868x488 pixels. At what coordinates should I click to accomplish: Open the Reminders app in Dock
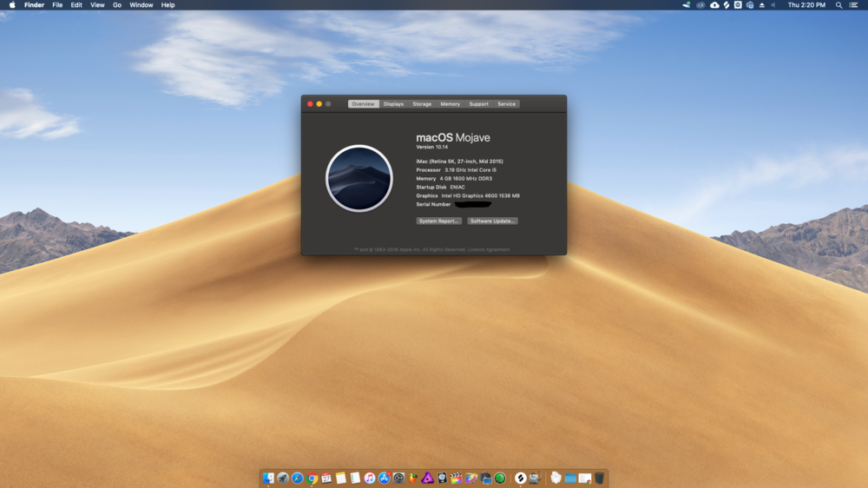click(355, 478)
